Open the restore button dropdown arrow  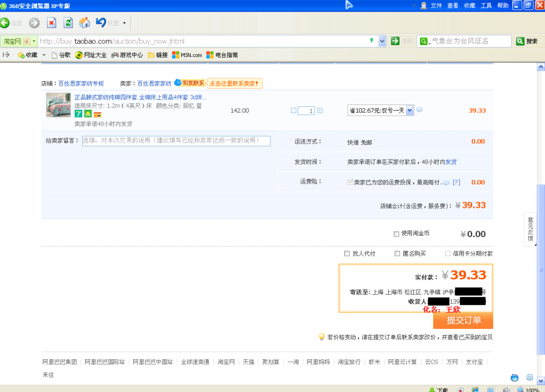click(125, 23)
